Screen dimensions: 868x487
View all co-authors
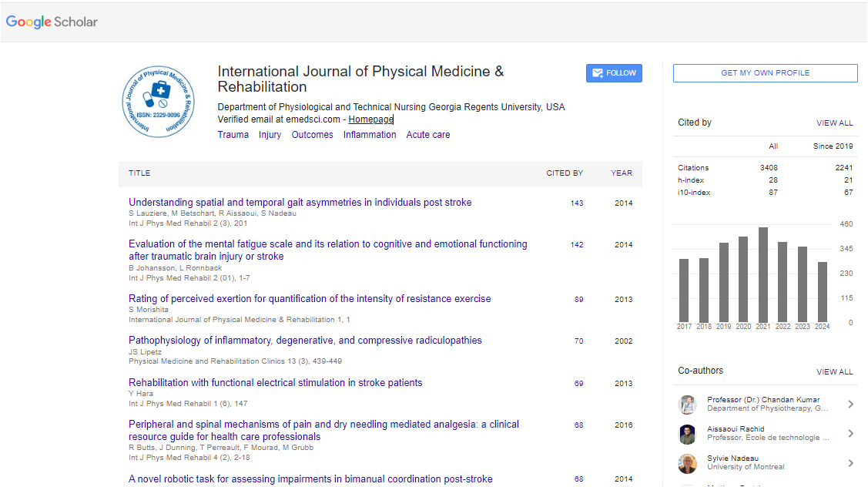point(834,372)
